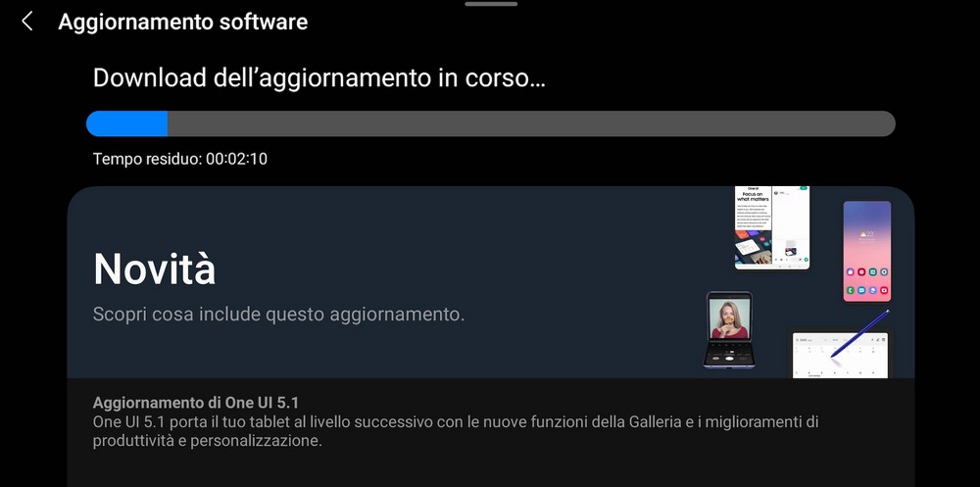Click the blue filled part of progress bar

126,123
